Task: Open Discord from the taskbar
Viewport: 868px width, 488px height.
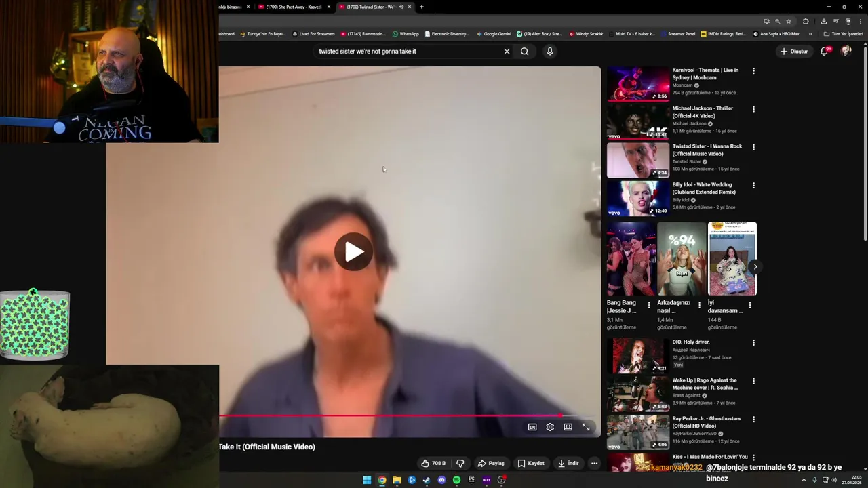Action: pos(441,480)
